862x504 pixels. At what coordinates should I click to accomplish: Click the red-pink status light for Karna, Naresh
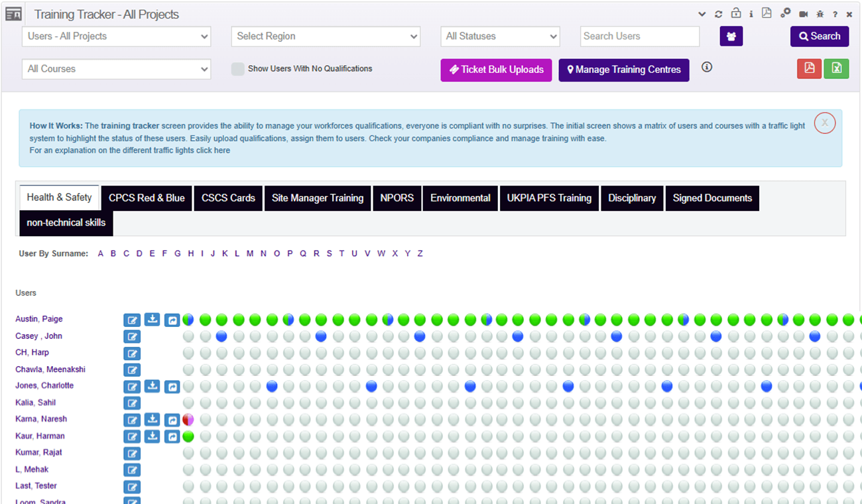188,420
